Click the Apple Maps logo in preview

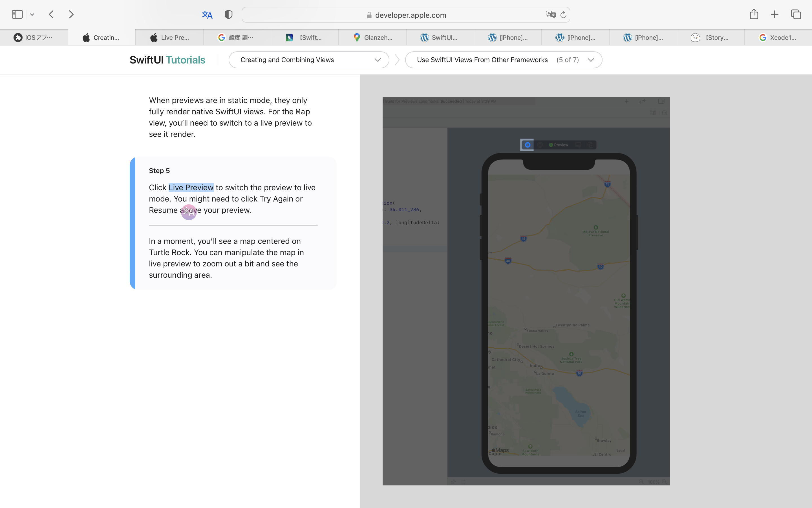[500, 450]
